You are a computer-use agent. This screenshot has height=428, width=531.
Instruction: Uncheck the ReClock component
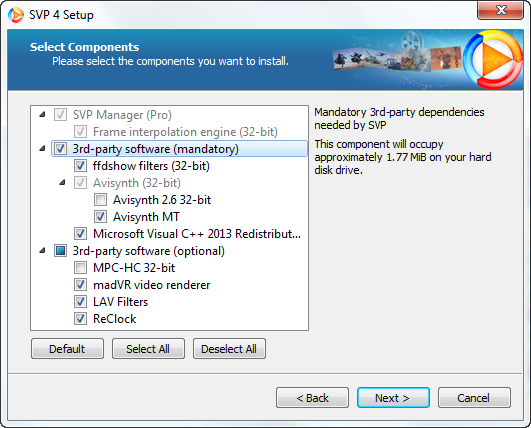point(80,319)
